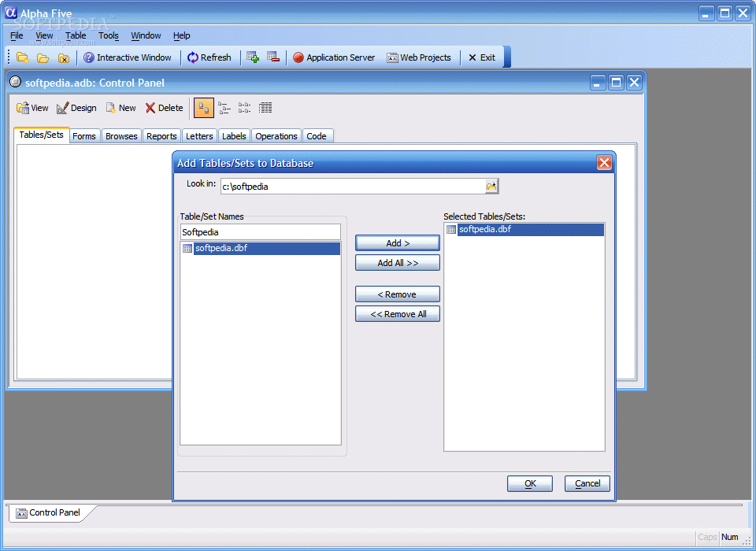Click the Remove Table icon with red minus
Screen dimensions: 756x551
(x=273, y=57)
